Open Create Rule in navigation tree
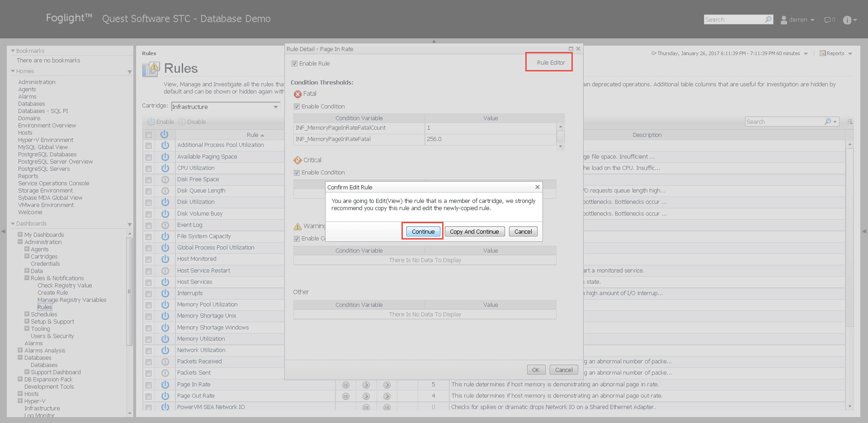The image size is (868, 423). pos(52,293)
